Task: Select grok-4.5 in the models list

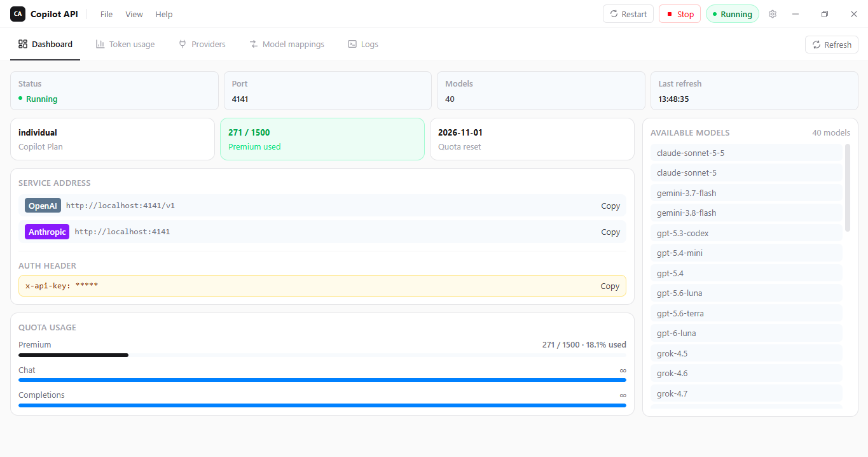Action: tap(747, 353)
